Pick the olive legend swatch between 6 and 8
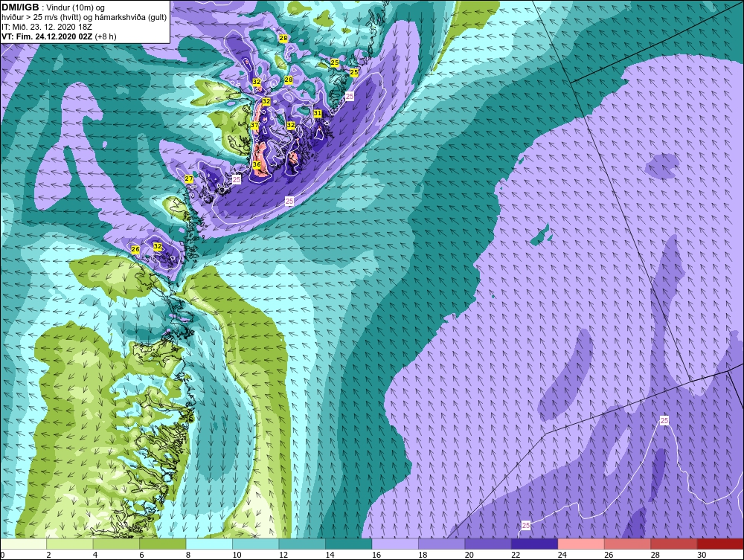 tap(163, 544)
